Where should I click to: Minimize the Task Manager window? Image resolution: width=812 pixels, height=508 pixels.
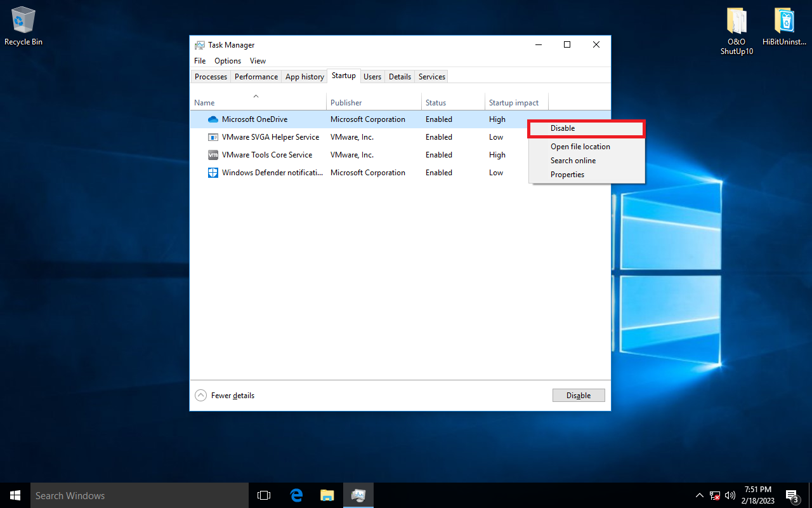538,44
